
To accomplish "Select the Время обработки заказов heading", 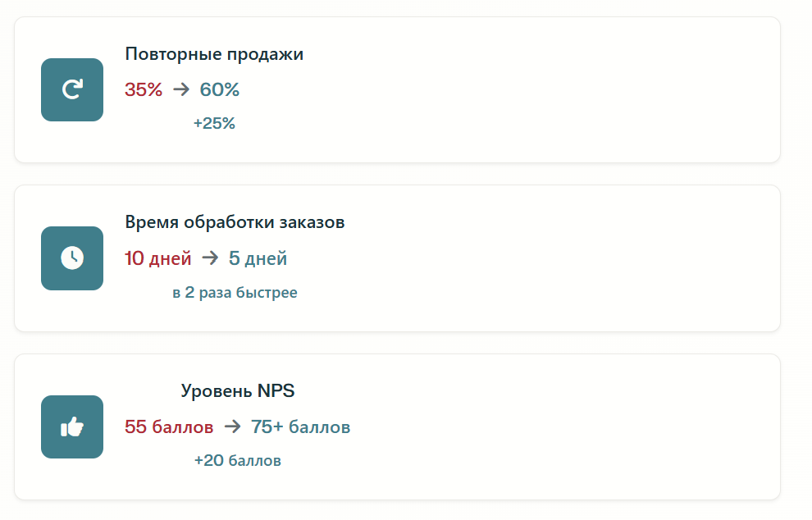I will pyautogui.click(x=235, y=222).
